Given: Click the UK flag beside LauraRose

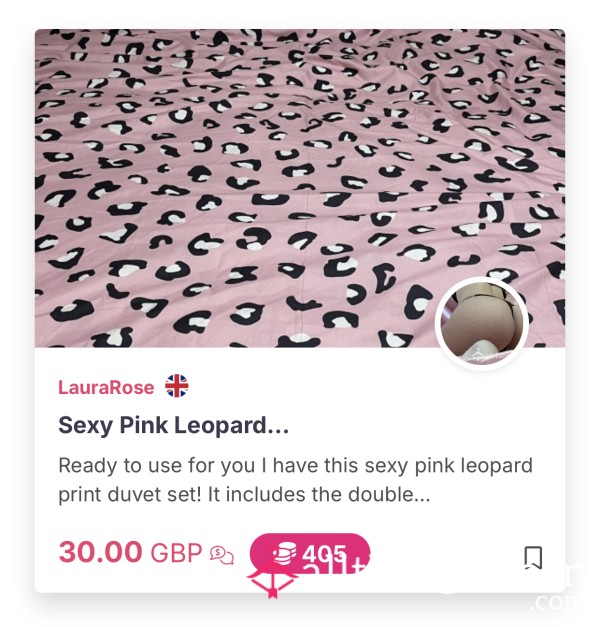Looking at the screenshot, I should [177, 386].
